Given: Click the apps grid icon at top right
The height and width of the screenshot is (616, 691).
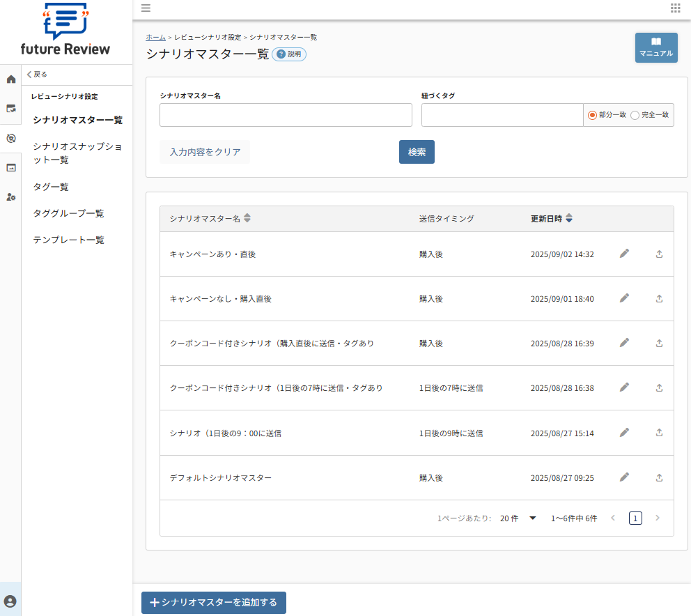Looking at the screenshot, I should (674, 8).
